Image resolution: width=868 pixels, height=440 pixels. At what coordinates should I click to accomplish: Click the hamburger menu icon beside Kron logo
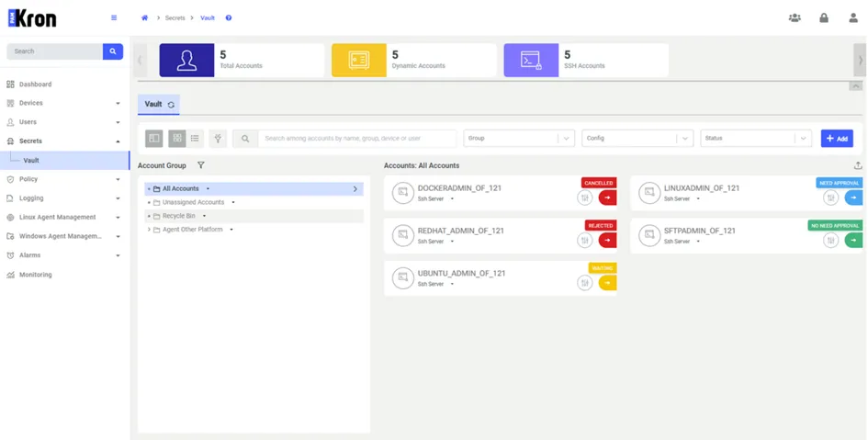(114, 17)
